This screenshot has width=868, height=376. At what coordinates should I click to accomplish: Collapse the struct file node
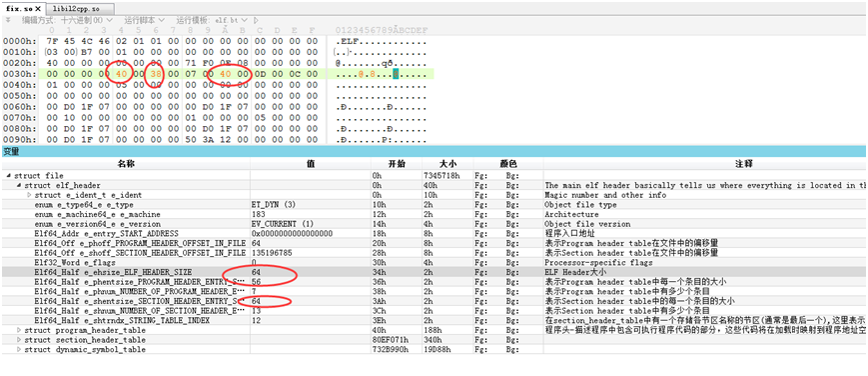click(8, 176)
